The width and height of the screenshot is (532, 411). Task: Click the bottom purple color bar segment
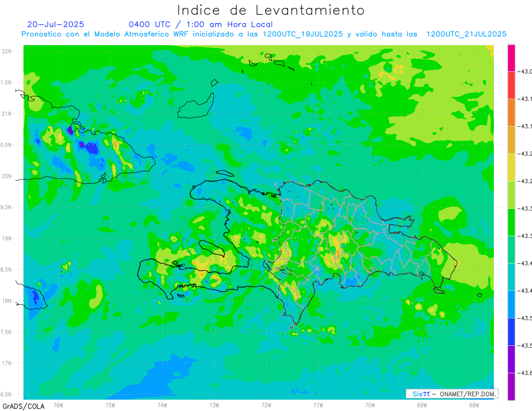pyautogui.click(x=511, y=386)
